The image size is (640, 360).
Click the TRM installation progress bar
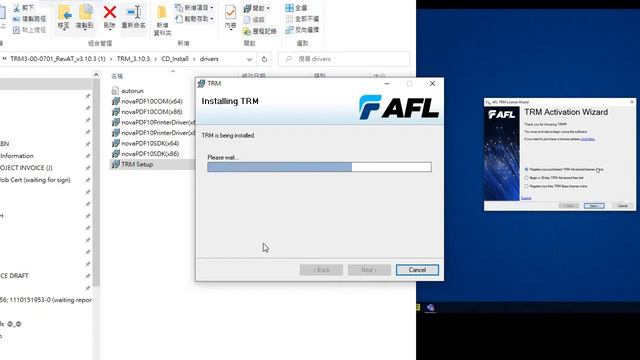click(319, 167)
